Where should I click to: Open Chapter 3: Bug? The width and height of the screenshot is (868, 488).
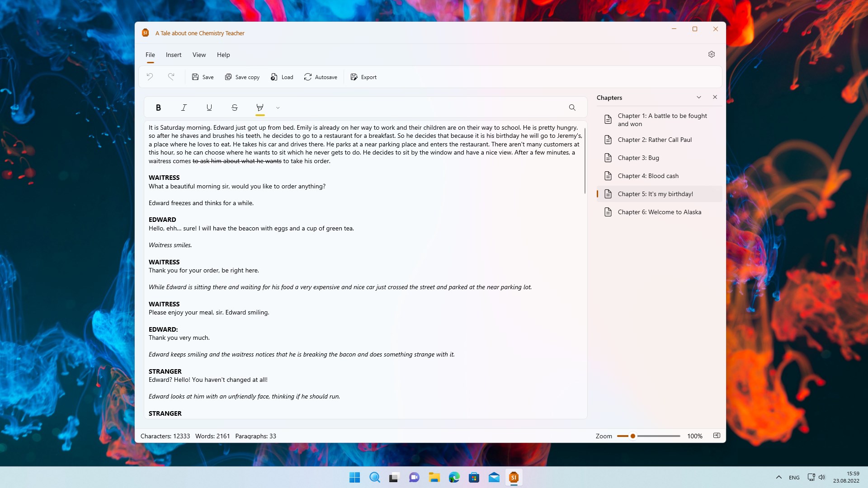click(638, 158)
